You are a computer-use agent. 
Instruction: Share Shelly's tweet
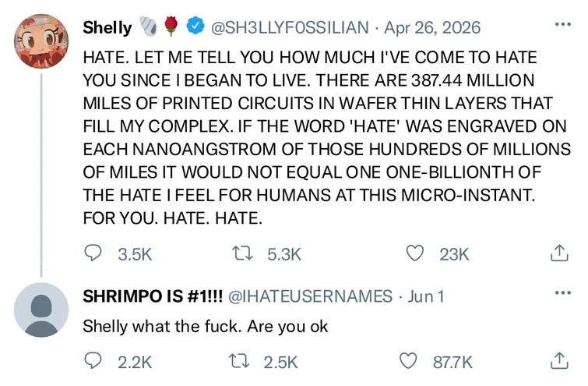point(558,253)
